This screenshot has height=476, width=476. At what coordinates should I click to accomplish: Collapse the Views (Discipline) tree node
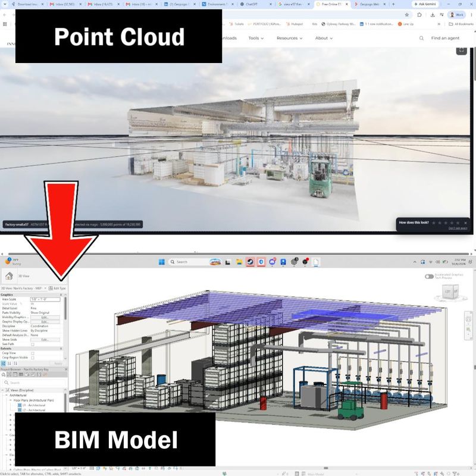[3, 390]
